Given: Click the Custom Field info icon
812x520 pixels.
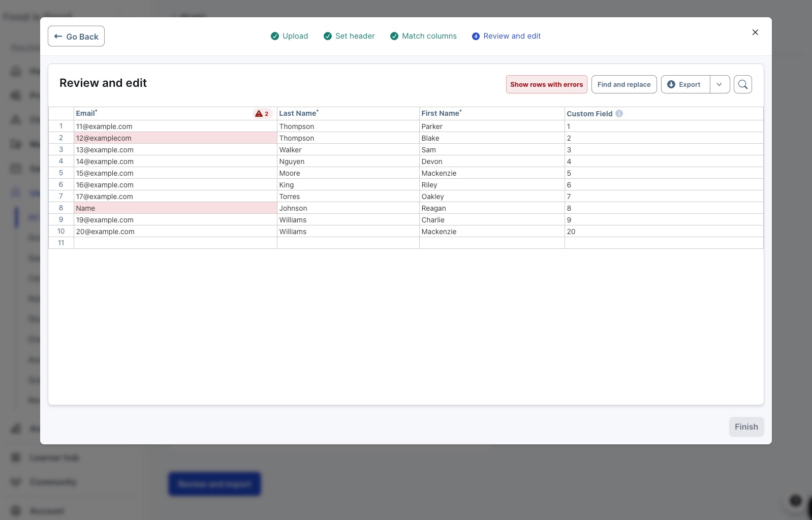Looking at the screenshot, I should pyautogui.click(x=619, y=114).
